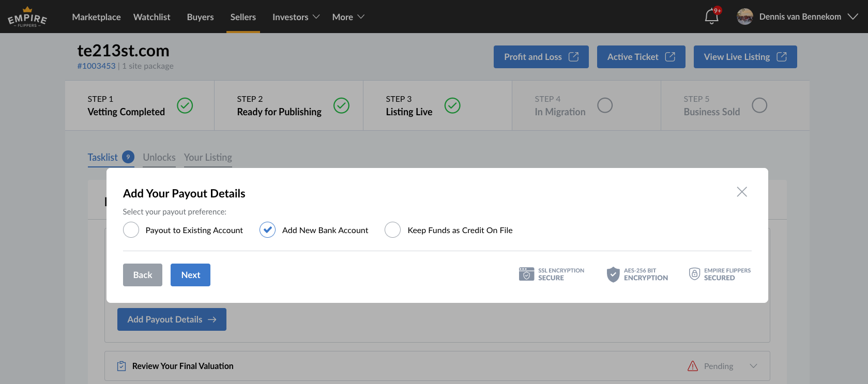Click the listing number #1003453 link
This screenshot has width=868, height=384.
96,66
